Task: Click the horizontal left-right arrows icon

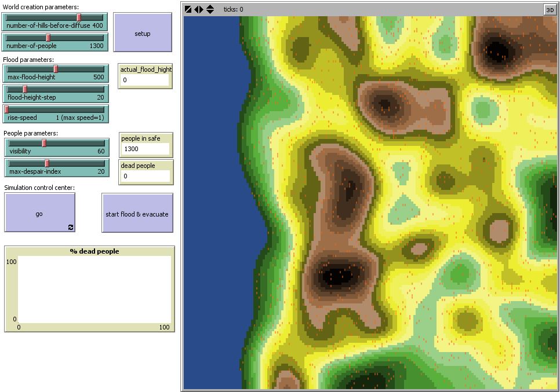Action: click(199, 9)
